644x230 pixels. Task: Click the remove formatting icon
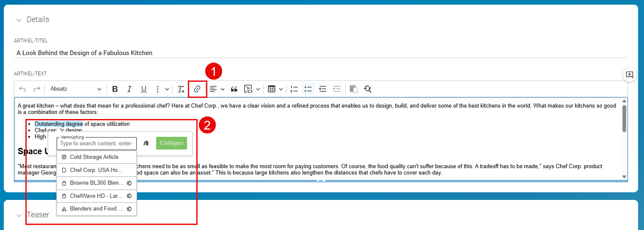pyautogui.click(x=181, y=89)
